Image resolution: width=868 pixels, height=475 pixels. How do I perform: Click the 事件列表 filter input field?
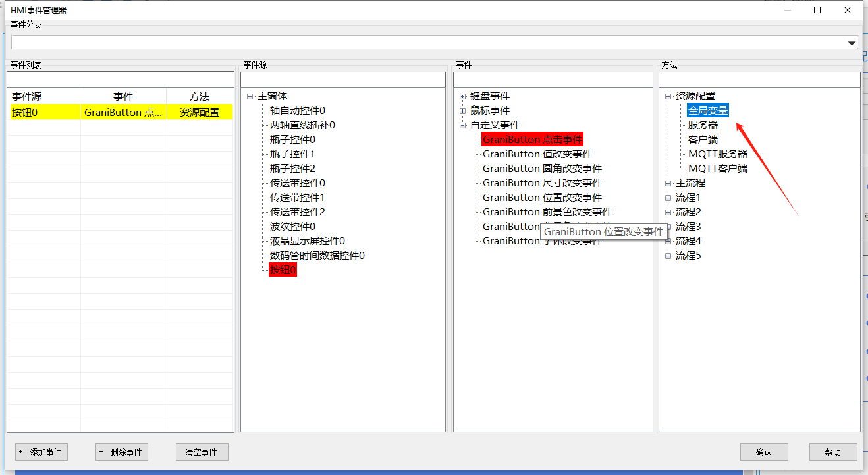point(121,79)
